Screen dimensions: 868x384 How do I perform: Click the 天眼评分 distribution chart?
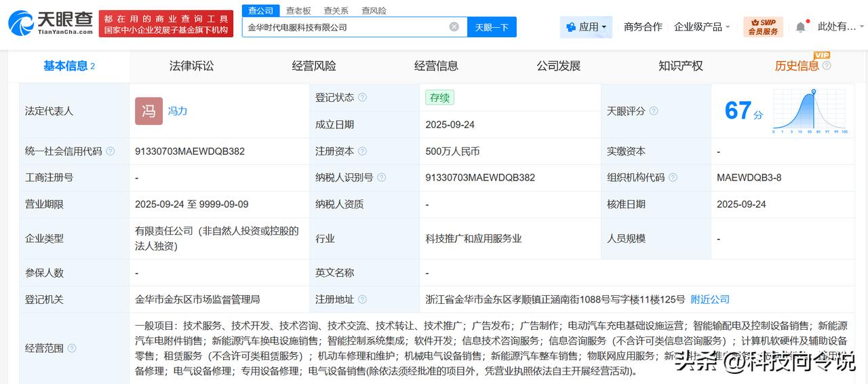click(811, 111)
